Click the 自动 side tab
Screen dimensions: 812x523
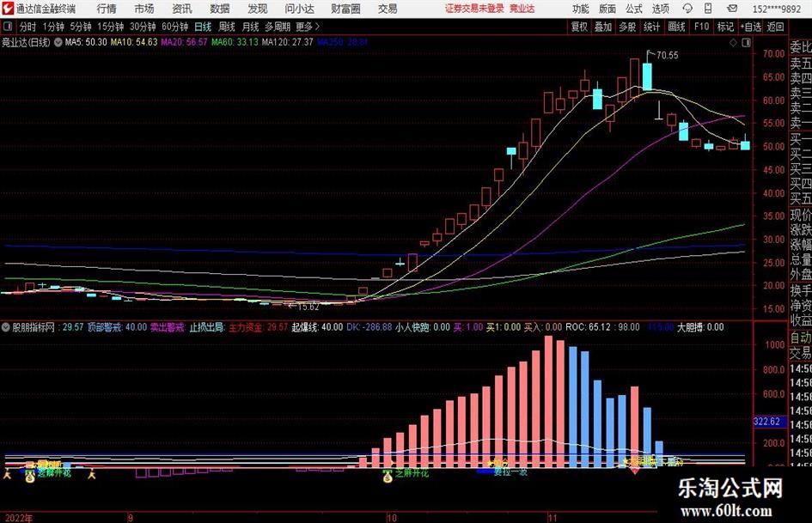point(801,338)
